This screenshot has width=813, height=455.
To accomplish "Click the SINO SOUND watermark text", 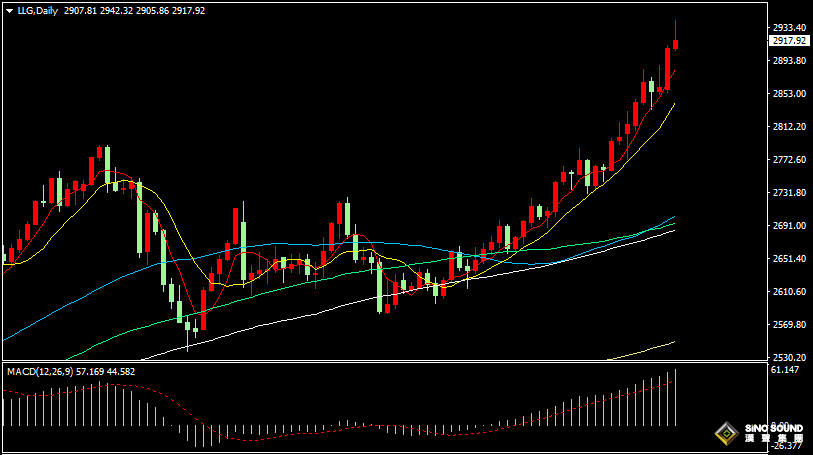I will click(x=774, y=429).
